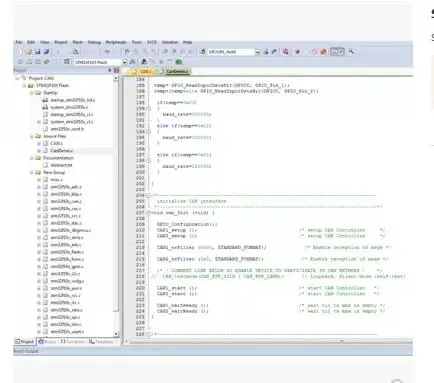Open Target Options icon beside target selector

click(x=133, y=62)
